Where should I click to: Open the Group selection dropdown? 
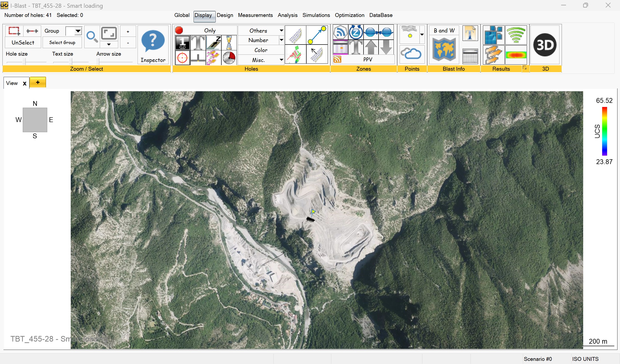[x=78, y=31]
